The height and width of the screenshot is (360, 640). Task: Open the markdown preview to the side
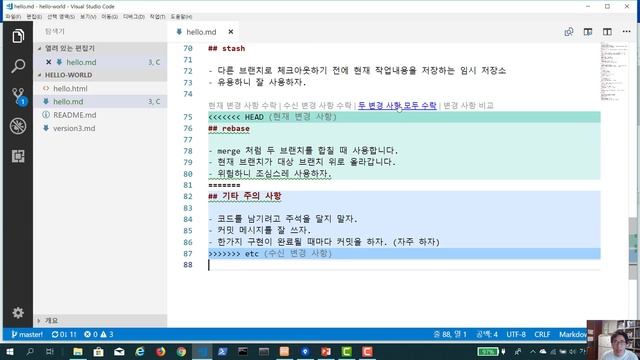(x=588, y=32)
